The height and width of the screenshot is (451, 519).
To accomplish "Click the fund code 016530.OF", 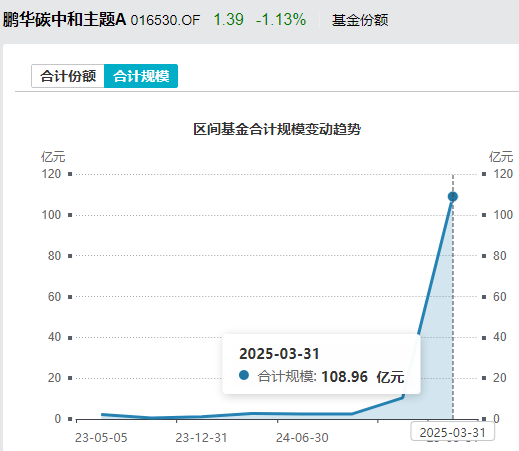I will tap(165, 20).
